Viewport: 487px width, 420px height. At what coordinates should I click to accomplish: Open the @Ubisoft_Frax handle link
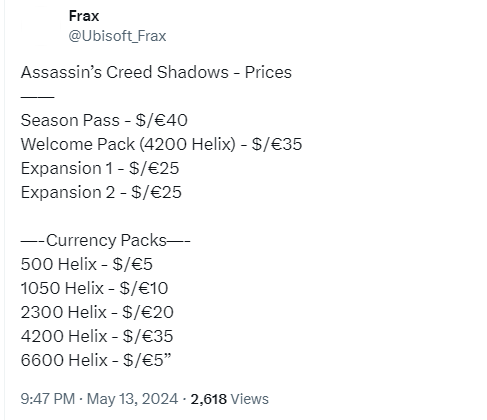coord(117,36)
